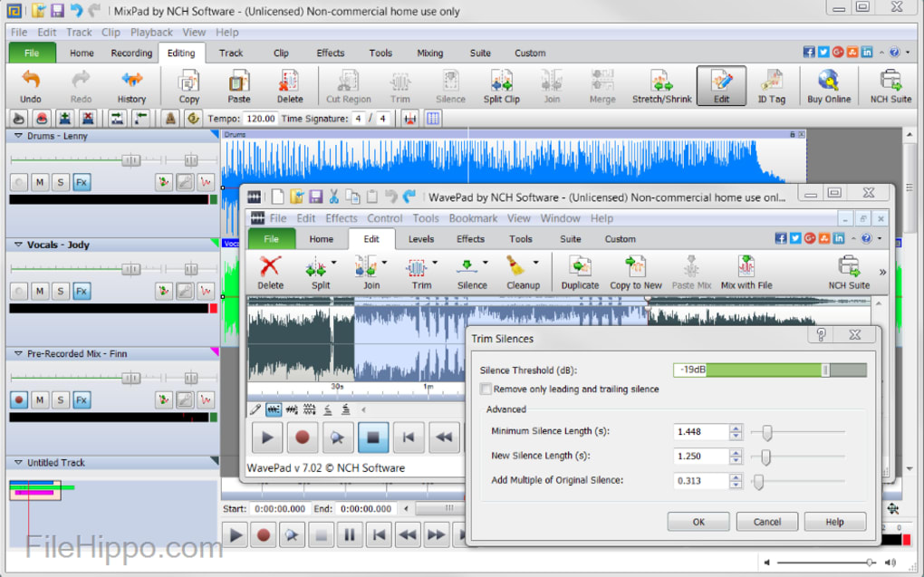This screenshot has width=924, height=577.
Task: Open the ID Tag editor in MixPad
Action: (772, 86)
